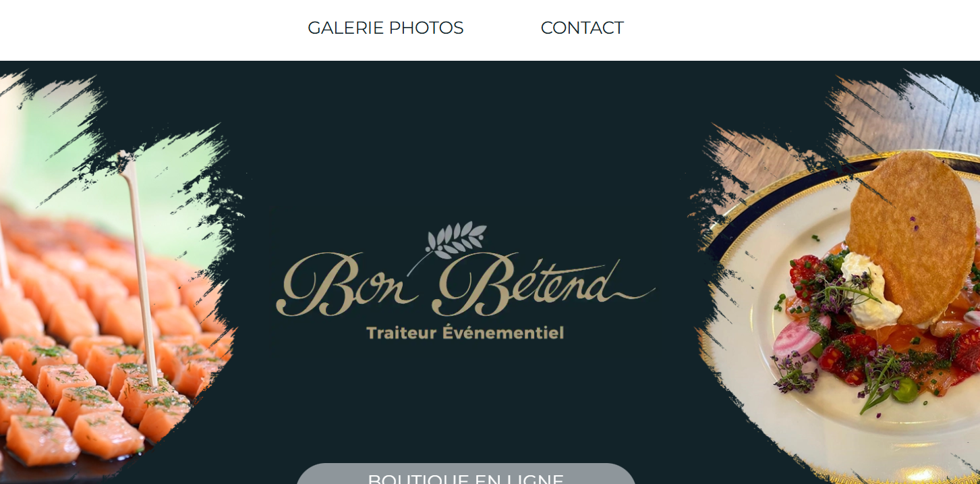Click the tall wooden skewer in the salmon photo
980x484 pixels.
point(140,270)
